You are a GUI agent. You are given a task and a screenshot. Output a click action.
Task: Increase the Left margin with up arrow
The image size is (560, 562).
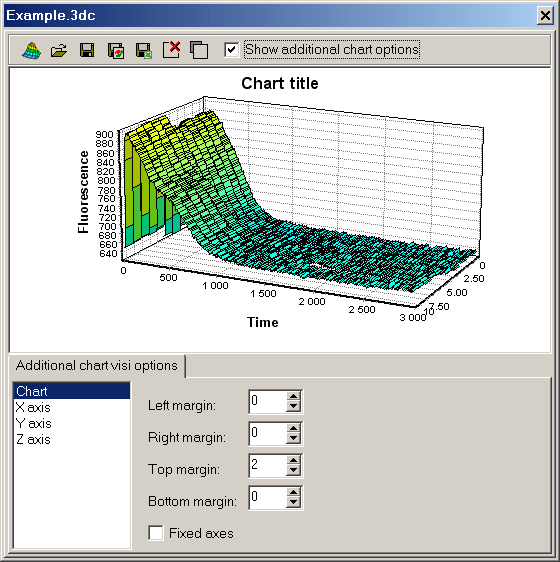pos(294,396)
